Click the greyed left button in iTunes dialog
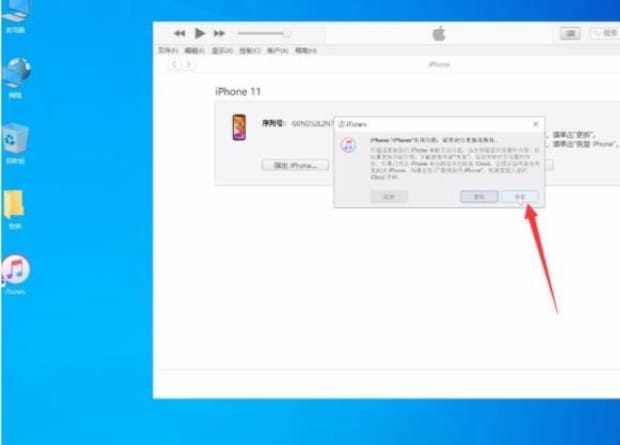The image size is (620, 445). point(389,197)
